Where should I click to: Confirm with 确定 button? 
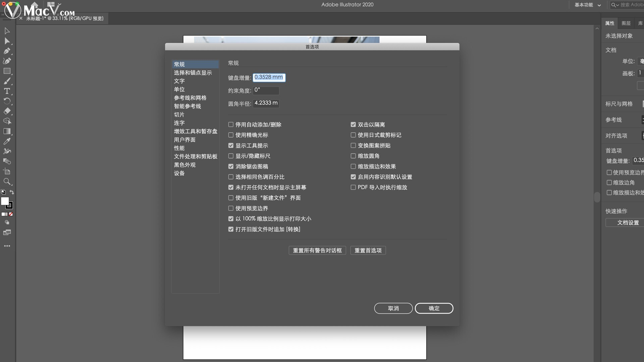click(434, 308)
